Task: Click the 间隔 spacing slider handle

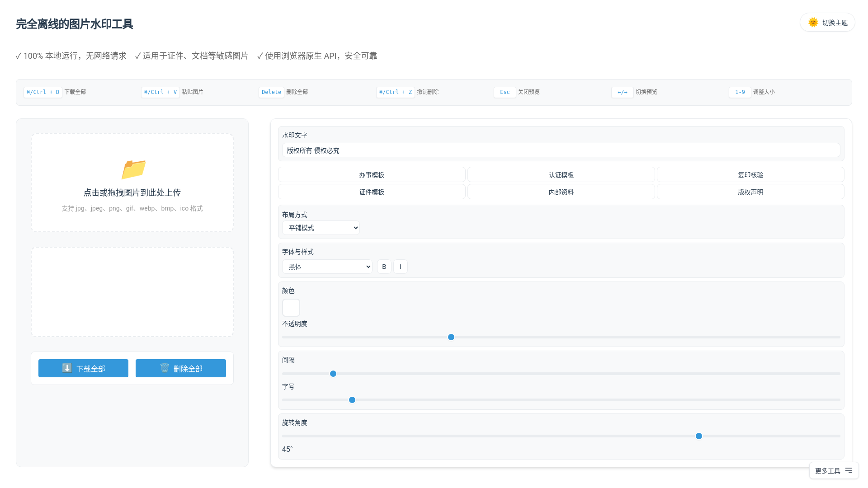Action: 333,374
